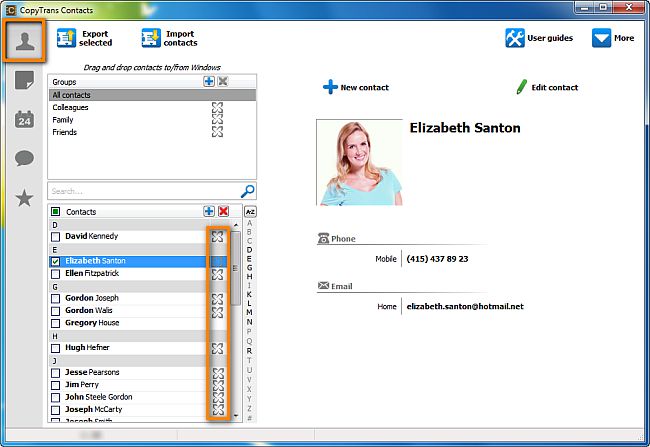Check the Gordon Walis checkbox
Screen dimensions: 650x447
pyautogui.click(x=55, y=311)
